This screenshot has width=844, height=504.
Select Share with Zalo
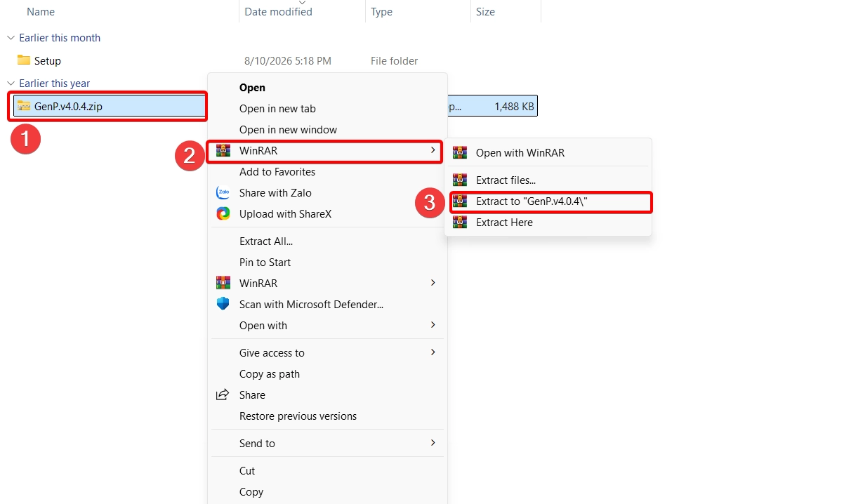pyautogui.click(x=275, y=193)
